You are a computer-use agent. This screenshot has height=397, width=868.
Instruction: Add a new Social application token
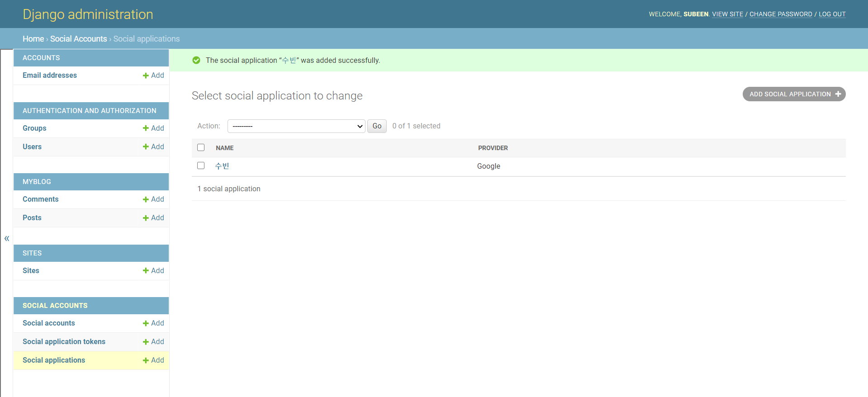(153, 342)
